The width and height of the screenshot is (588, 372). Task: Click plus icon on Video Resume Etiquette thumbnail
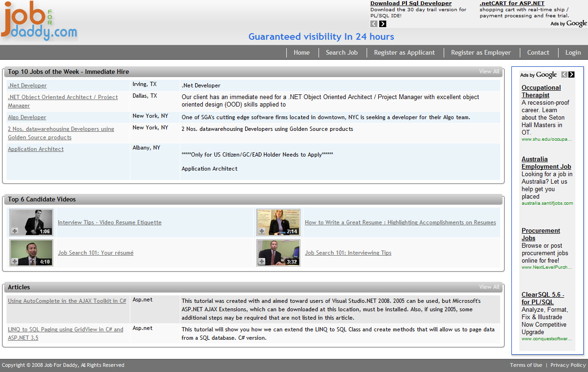click(x=14, y=231)
